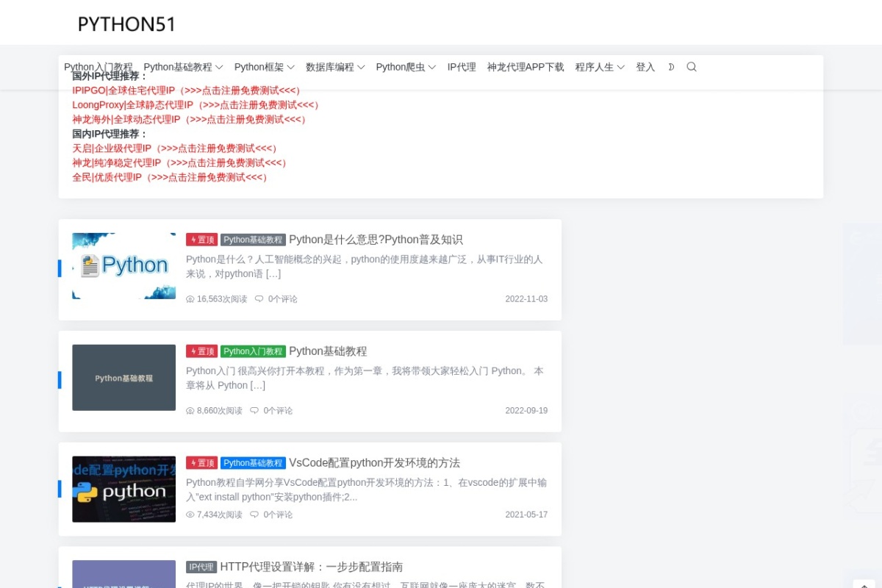Open IP代理 menu item
The width and height of the screenshot is (882, 588).
tap(462, 67)
